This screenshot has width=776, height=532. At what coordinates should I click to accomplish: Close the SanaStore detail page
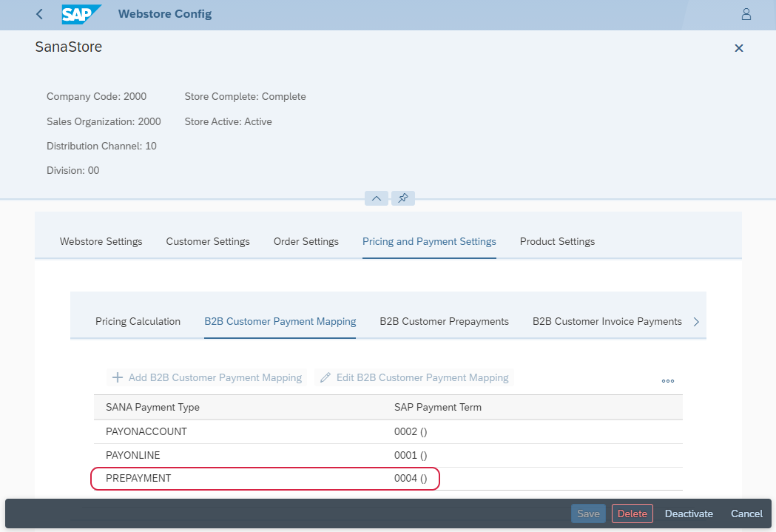[739, 48]
